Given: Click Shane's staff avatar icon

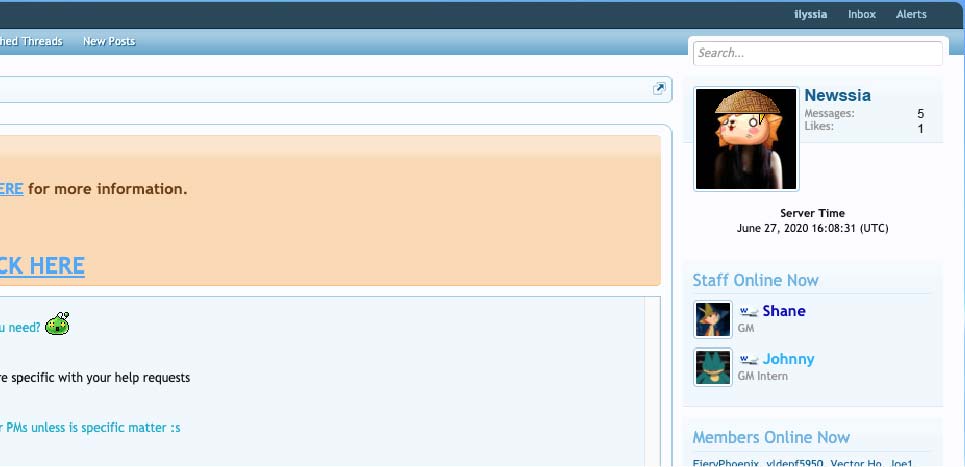Looking at the screenshot, I should tap(713, 319).
